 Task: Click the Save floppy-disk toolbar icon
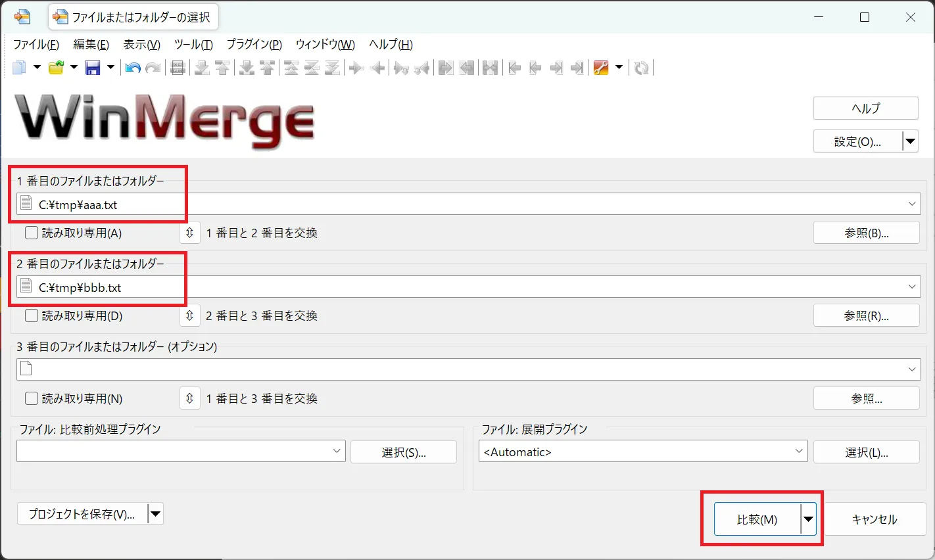pos(93,68)
